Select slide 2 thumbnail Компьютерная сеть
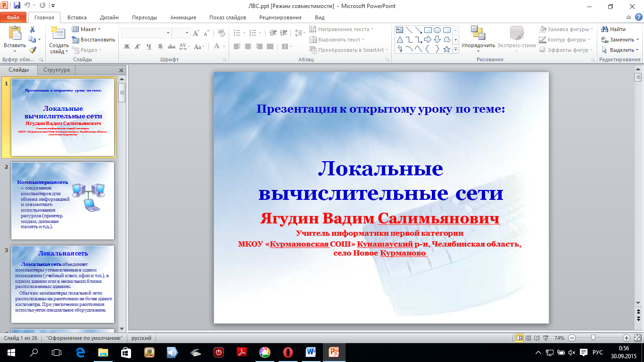Viewport: 644px width, 362px height. pos(63,201)
